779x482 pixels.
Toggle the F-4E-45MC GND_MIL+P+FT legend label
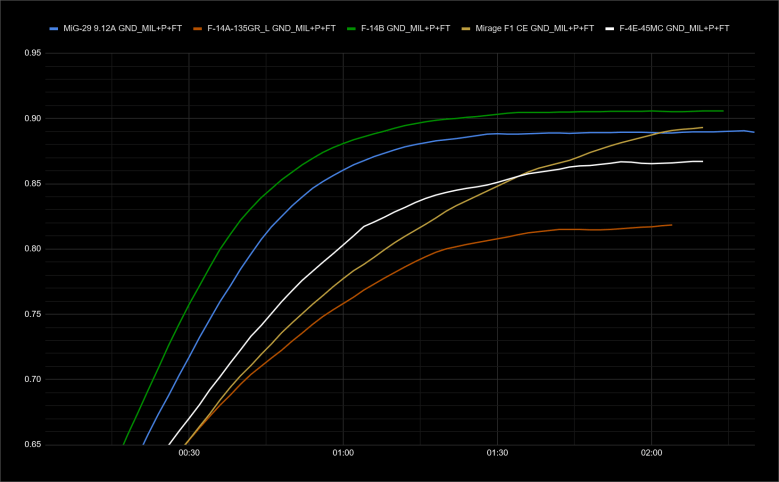click(672, 28)
